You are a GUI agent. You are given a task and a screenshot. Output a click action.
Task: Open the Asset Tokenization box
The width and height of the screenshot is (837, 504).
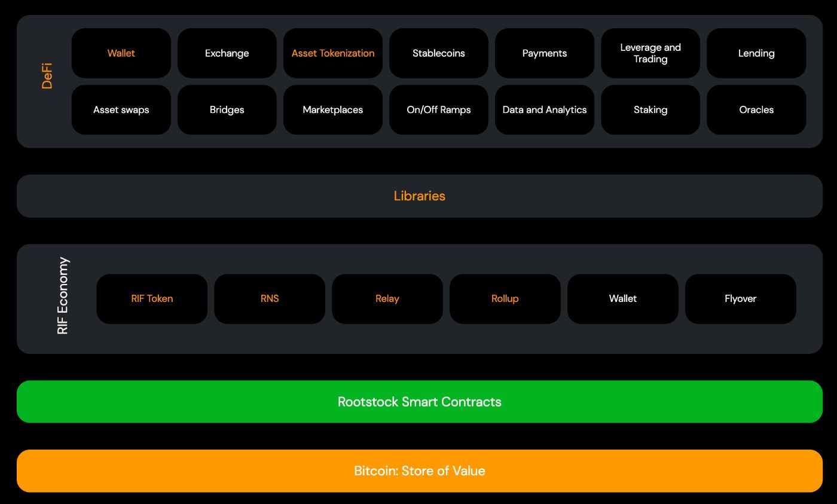[x=333, y=53]
